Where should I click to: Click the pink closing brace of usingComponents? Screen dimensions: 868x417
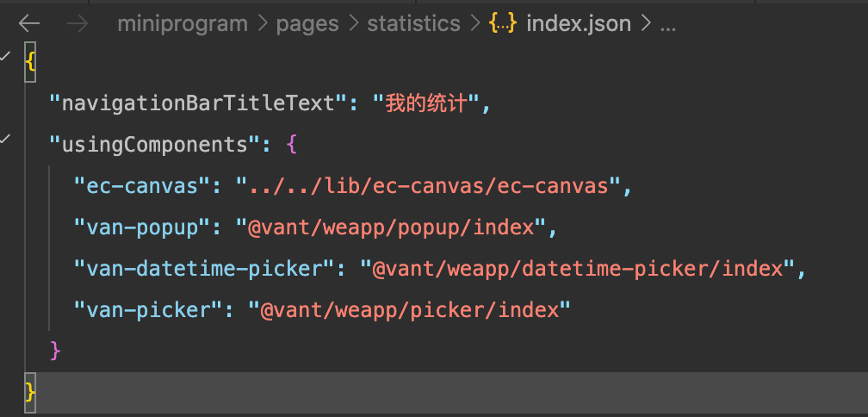tap(55, 352)
